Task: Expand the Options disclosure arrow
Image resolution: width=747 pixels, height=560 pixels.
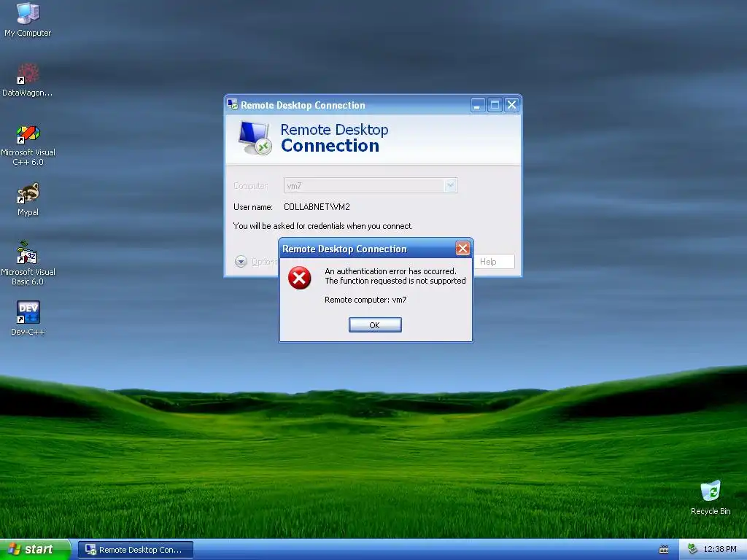Action: [241, 262]
